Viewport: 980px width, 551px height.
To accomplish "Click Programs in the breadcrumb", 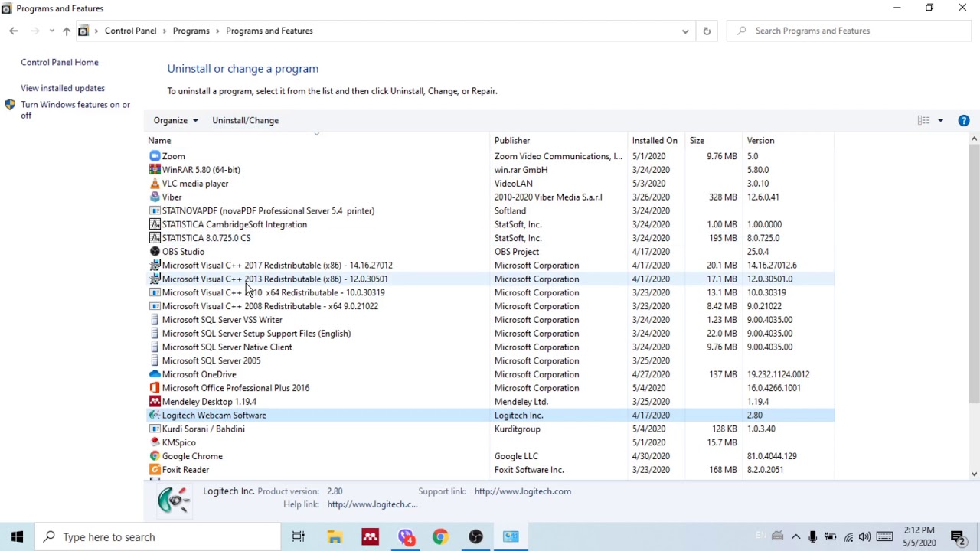I will [191, 31].
